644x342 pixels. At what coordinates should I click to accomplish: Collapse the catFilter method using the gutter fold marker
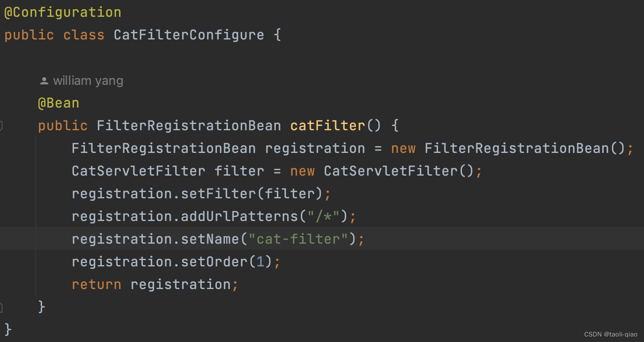[1, 125]
